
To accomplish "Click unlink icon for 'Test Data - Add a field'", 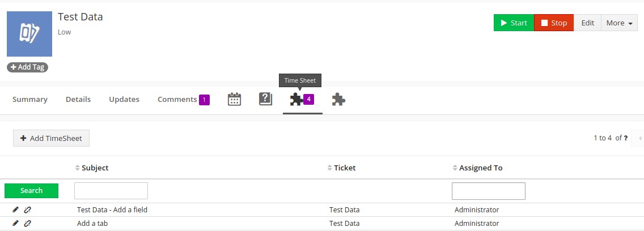I will coord(27,209).
